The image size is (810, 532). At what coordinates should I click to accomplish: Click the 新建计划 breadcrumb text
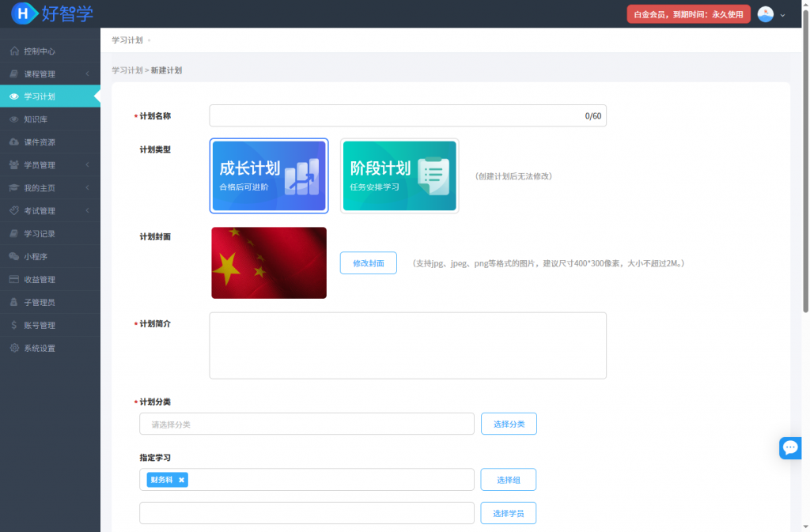pyautogui.click(x=166, y=70)
